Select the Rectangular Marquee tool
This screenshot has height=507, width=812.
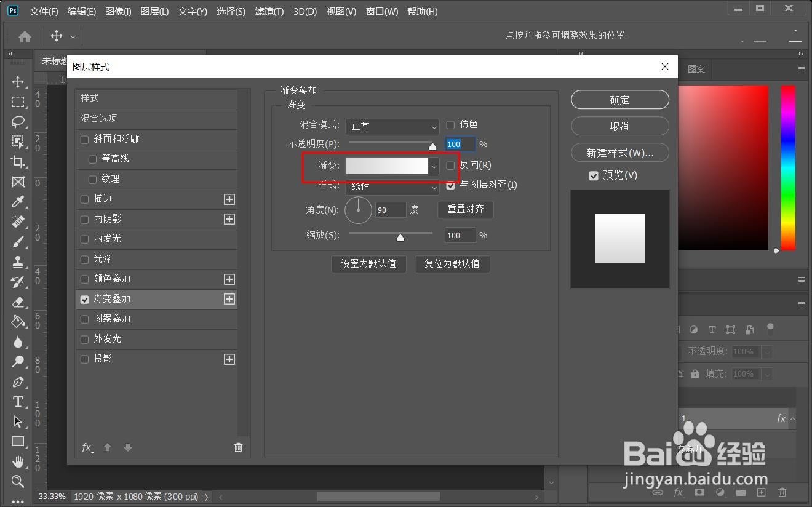pyautogui.click(x=18, y=102)
